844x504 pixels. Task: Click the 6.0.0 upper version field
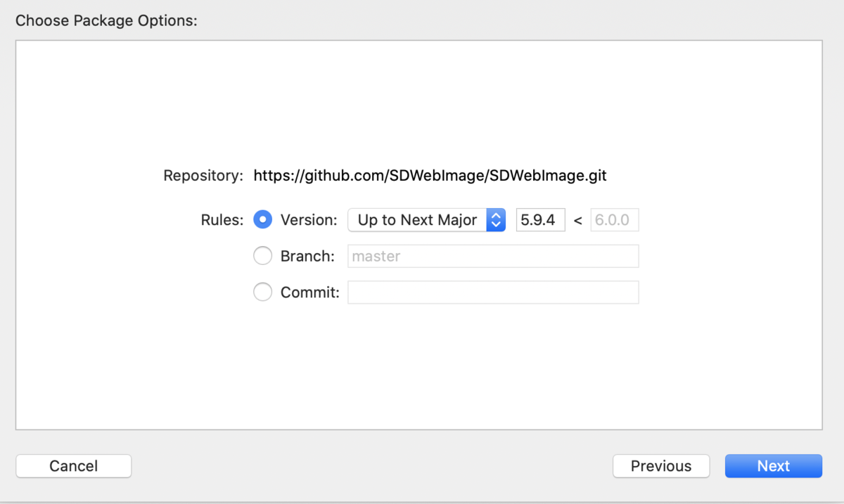pyautogui.click(x=615, y=220)
